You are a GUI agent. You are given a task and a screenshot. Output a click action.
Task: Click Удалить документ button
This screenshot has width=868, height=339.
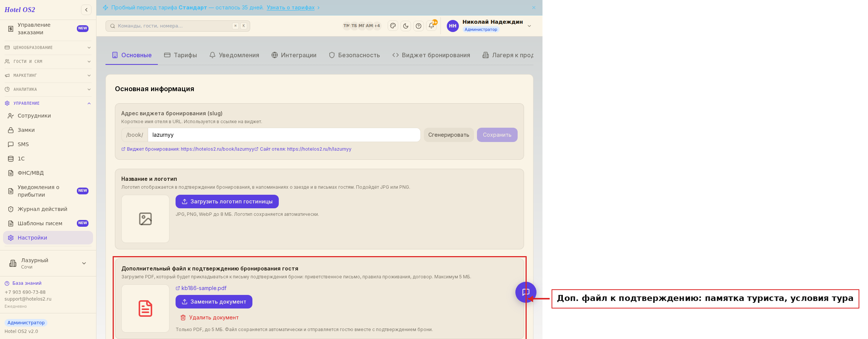[x=209, y=318]
